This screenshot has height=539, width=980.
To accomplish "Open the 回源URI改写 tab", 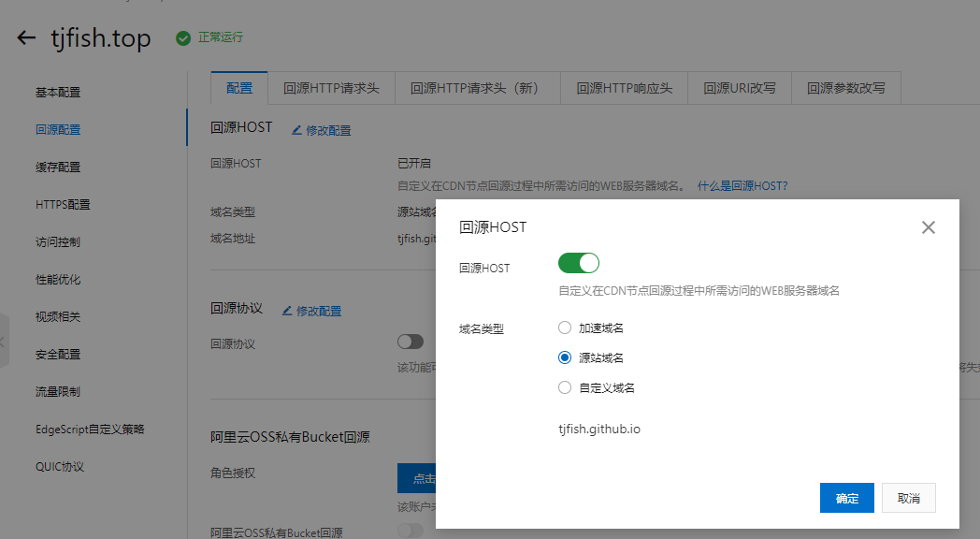I will coord(740,88).
